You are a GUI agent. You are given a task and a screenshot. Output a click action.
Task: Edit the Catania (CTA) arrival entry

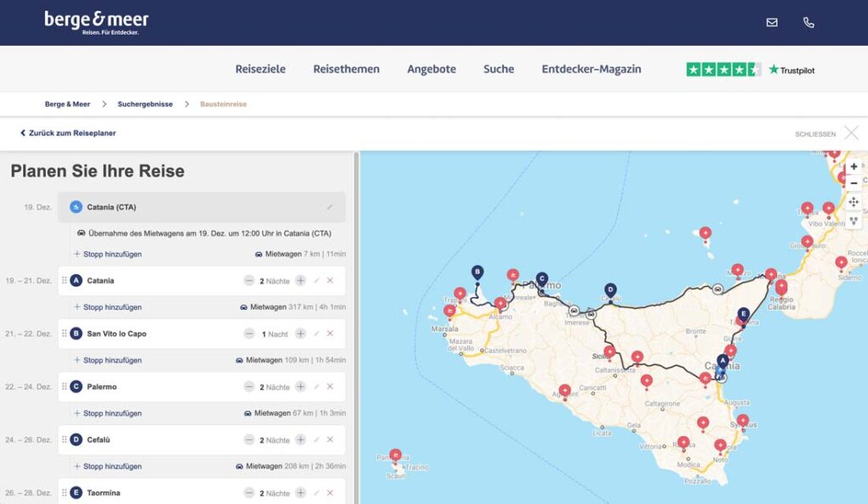click(x=330, y=207)
